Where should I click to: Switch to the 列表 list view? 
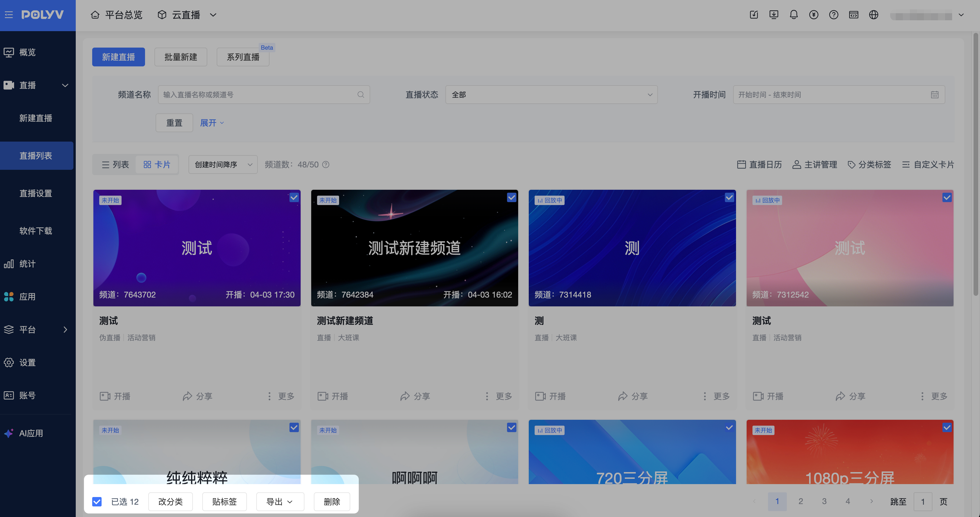click(115, 164)
